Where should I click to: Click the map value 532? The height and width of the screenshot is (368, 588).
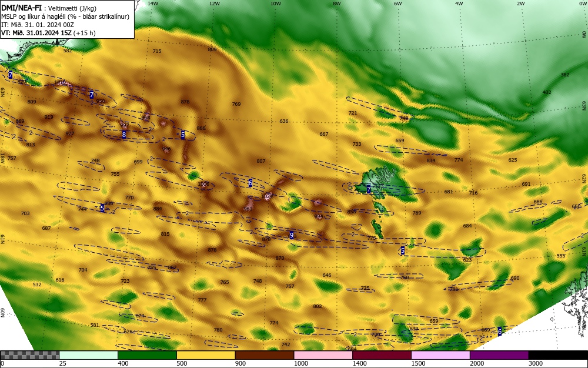tap(36, 285)
